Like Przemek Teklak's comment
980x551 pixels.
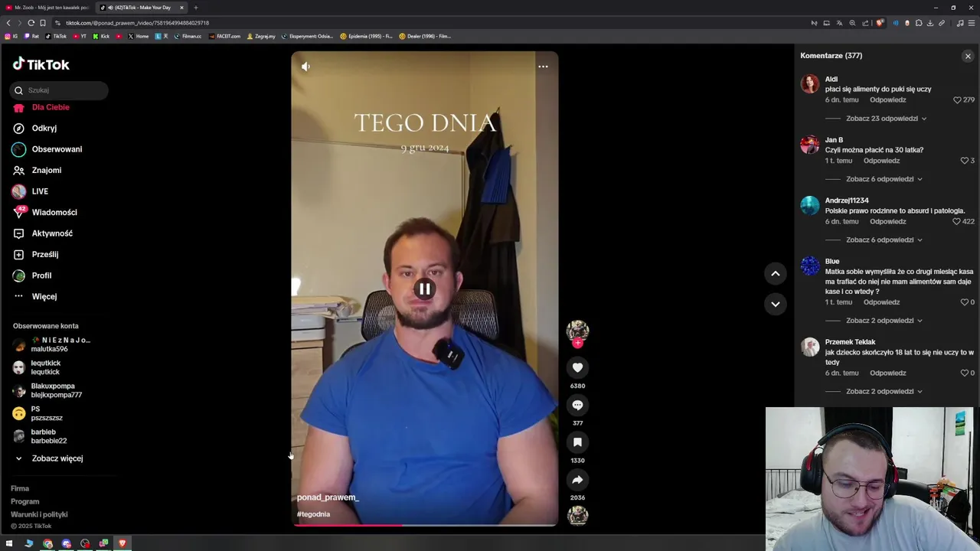pos(964,373)
